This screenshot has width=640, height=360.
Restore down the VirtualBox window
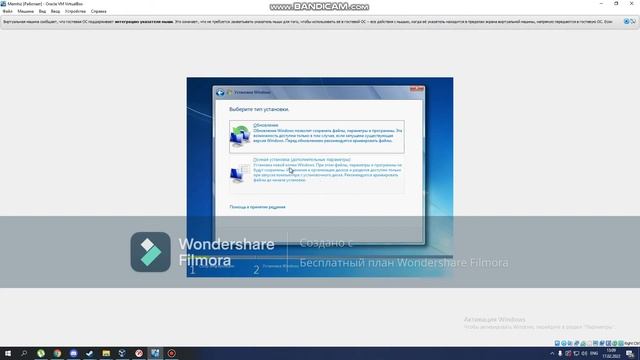coord(616,4)
